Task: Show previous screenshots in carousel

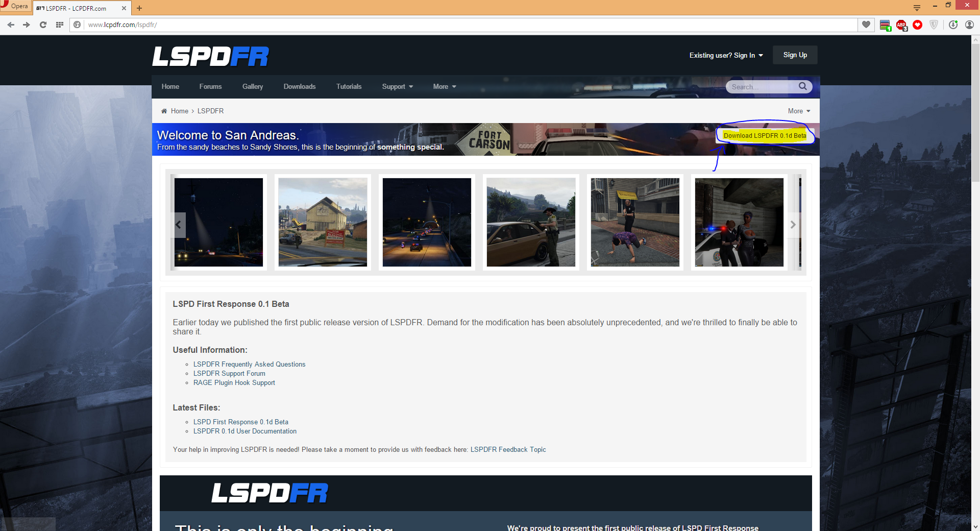Action: point(178,225)
